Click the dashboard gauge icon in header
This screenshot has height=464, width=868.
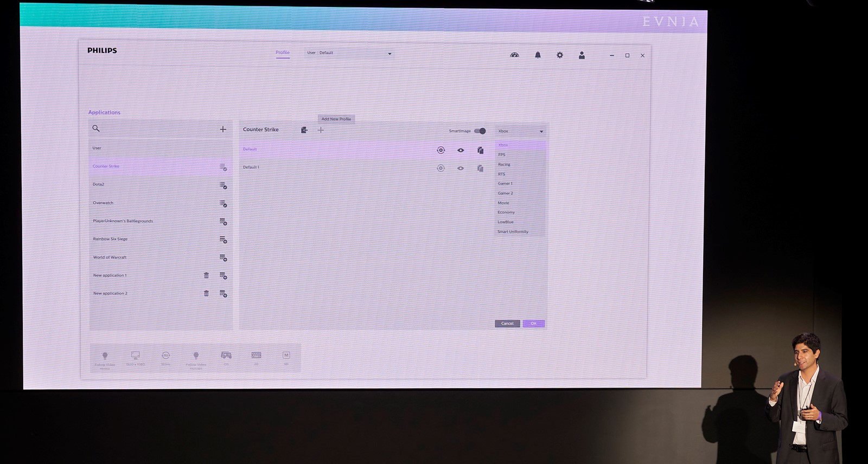tap(514, 55)
